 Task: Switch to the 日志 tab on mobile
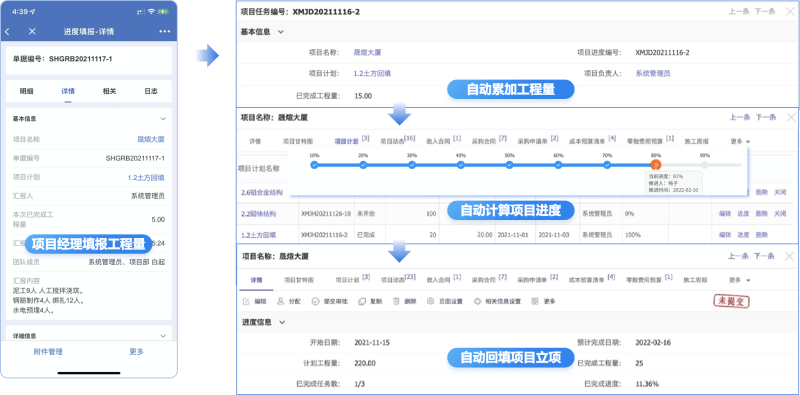pos(151,91)
